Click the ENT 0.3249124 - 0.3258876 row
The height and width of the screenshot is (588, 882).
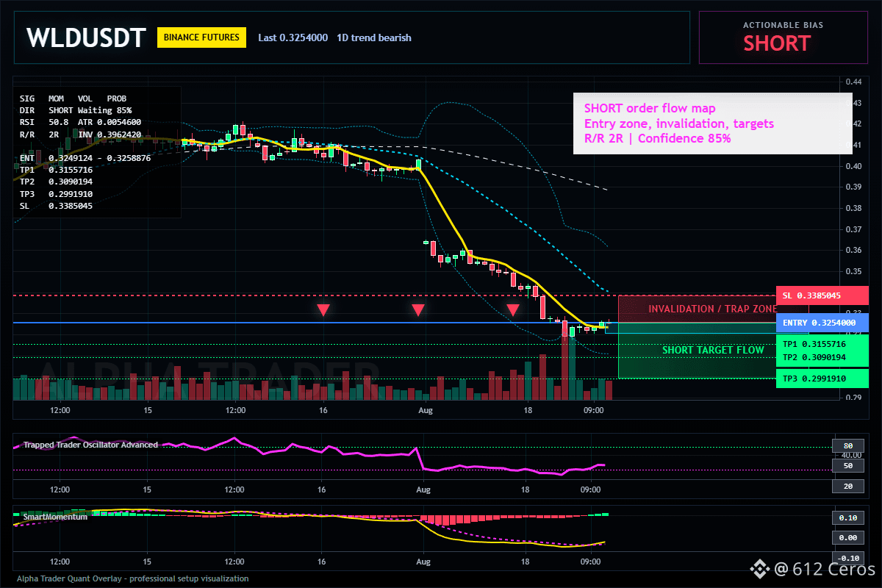[x=85, y=158]
